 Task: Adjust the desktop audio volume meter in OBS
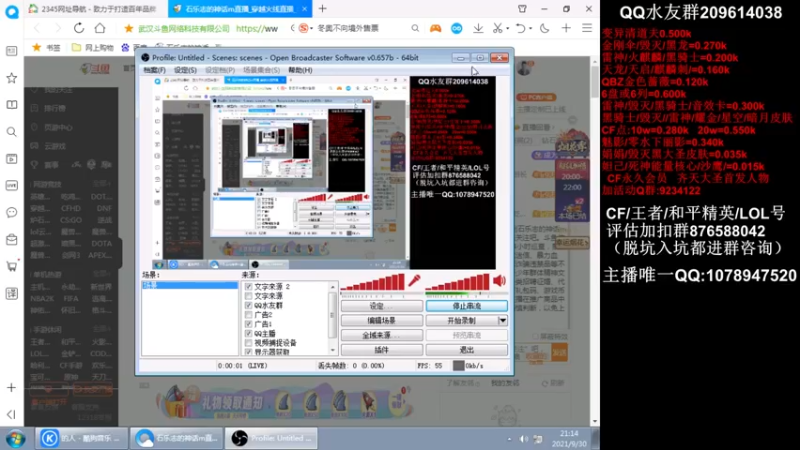coord(458,282)
